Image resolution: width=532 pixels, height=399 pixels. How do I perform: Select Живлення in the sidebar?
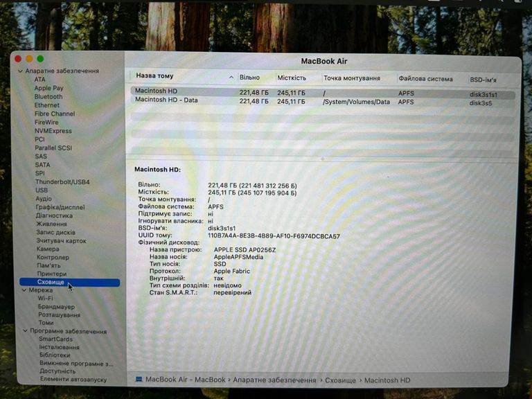click(51, 224)
